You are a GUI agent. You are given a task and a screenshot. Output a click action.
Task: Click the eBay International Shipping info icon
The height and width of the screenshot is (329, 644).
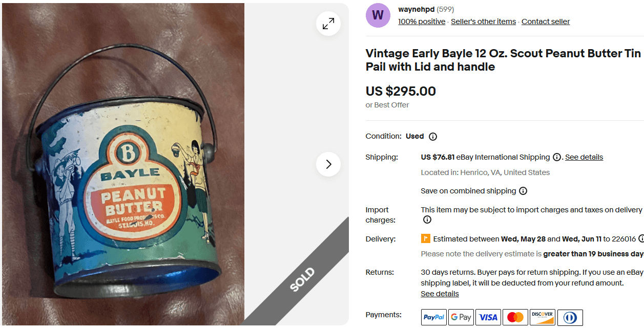pyautogui.click(x=556, y=157)
